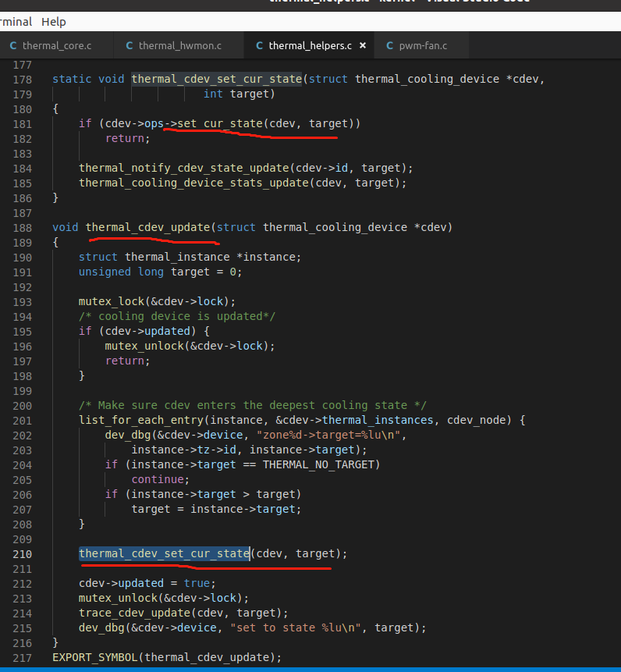Image resolution: width=621 pixels, height=672 pixels.
Task: Click line number 210 in the gutter
Action: click(x=23, y=553)
